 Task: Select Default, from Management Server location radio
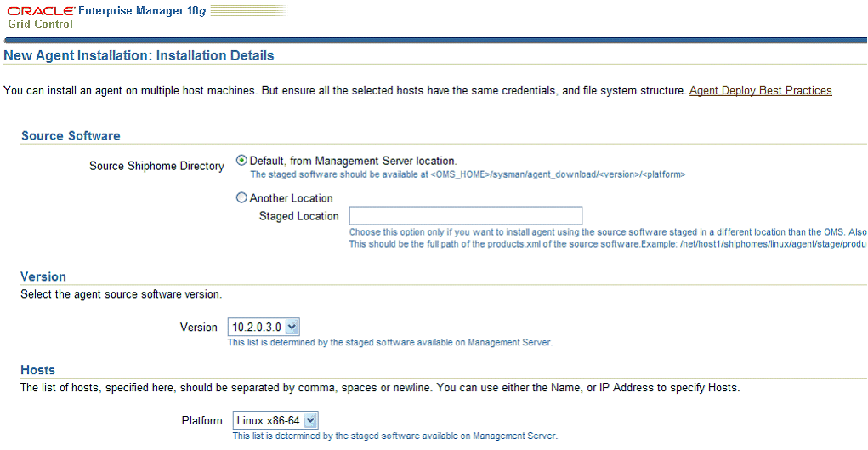click(x=241, y=161)
